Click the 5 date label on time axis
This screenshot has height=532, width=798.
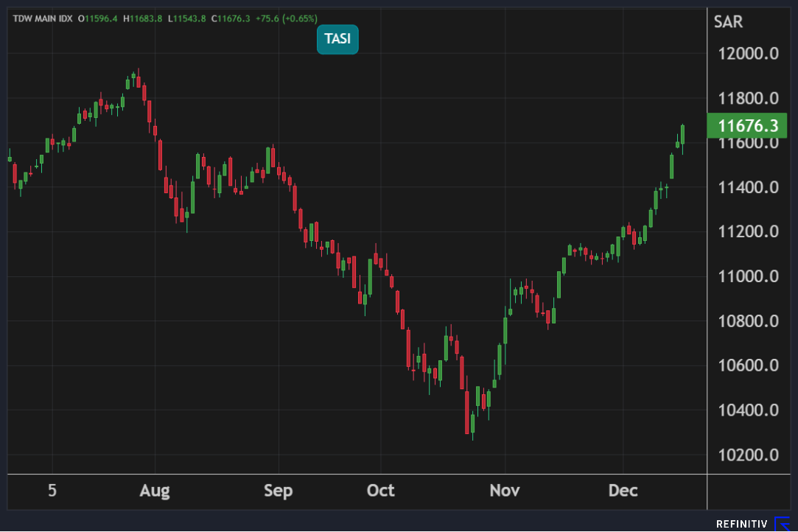click(52, 491)
